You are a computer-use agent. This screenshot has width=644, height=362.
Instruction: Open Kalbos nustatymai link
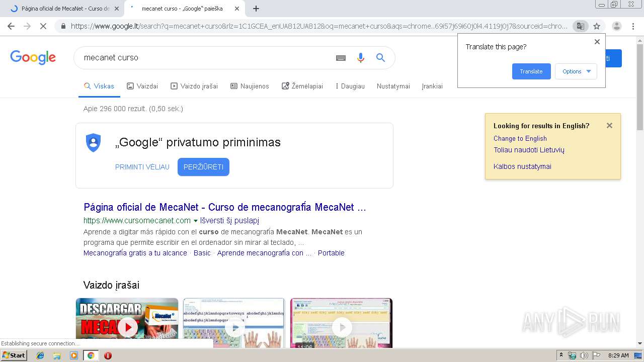point(522,166)
